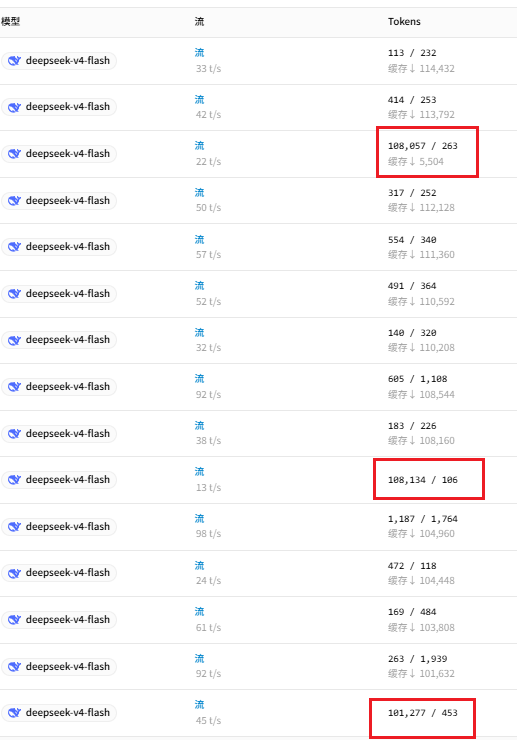Viewport: 517px width, 740px height.
Task: Open the 流 link above 22 t/s
Action: [x=200, y=146]
